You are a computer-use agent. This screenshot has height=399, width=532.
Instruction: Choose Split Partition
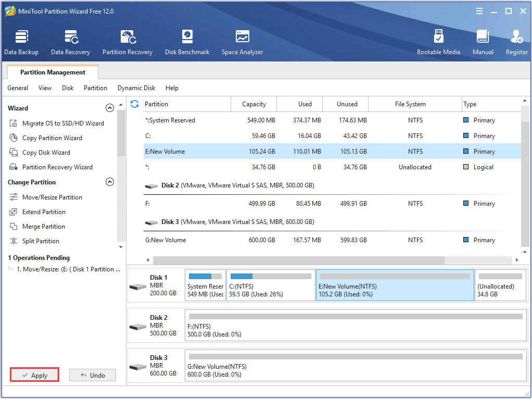tap(34, 241)
